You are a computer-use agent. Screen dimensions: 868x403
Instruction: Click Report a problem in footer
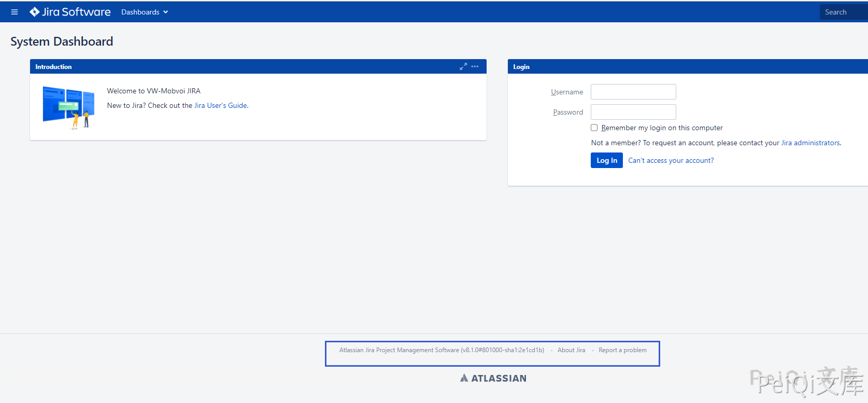[622, 350]
